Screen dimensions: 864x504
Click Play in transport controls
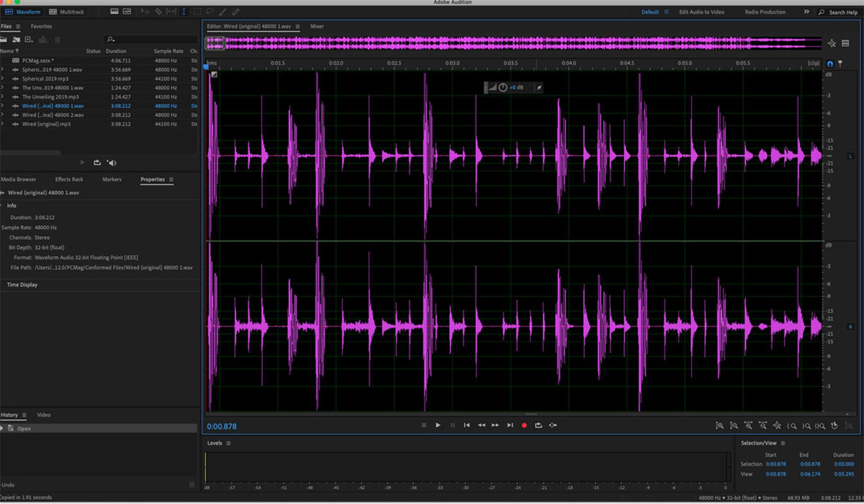pos(438,425)
